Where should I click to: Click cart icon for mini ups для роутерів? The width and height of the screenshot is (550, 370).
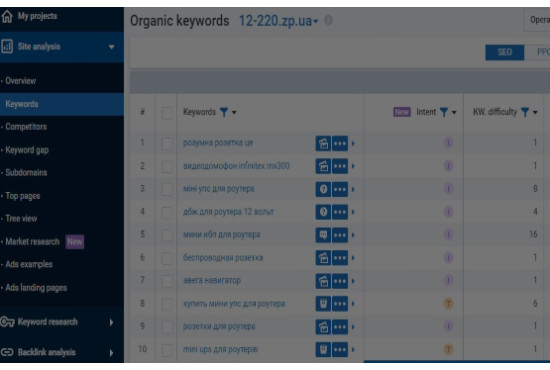coord(323,349)
